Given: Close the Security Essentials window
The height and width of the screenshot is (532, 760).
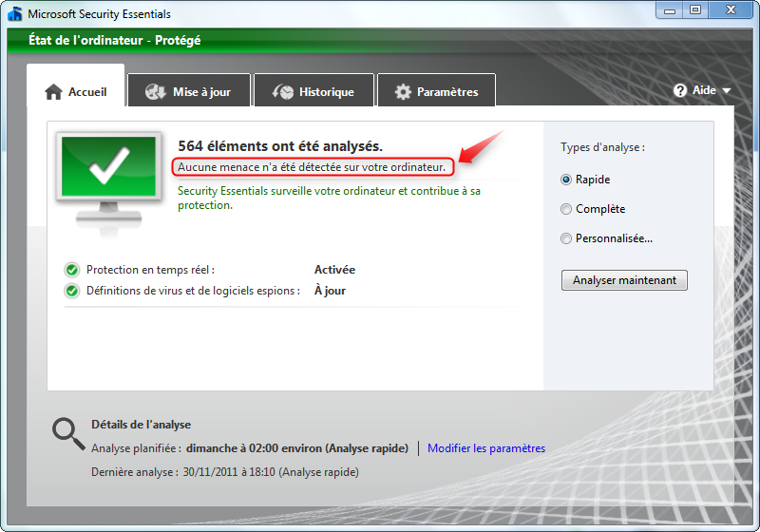Looking at the screenshot, I should pyautogui.click(x=731, y=10).
